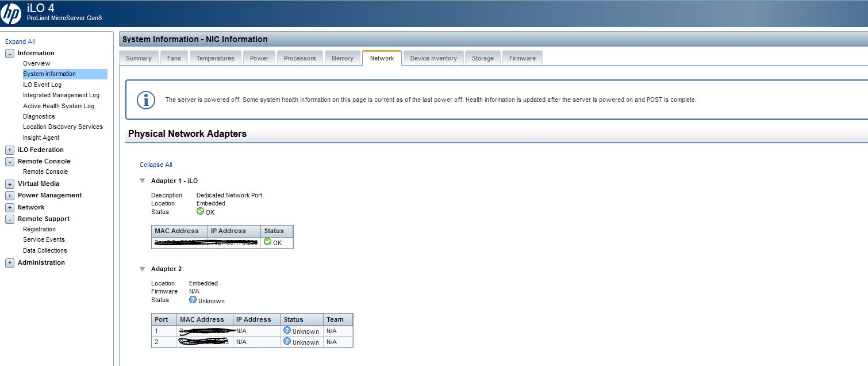Click the Administration heading
This screenshot has width=868, height=366.
pyautogui.click(x=41, y=262)
